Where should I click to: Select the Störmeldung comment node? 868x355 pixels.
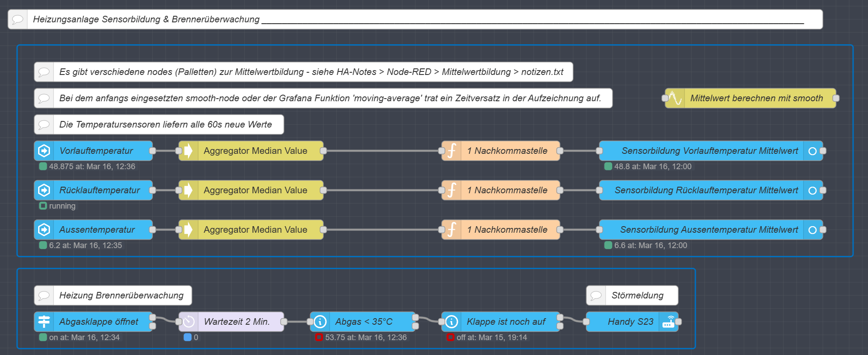click(637, 295)
